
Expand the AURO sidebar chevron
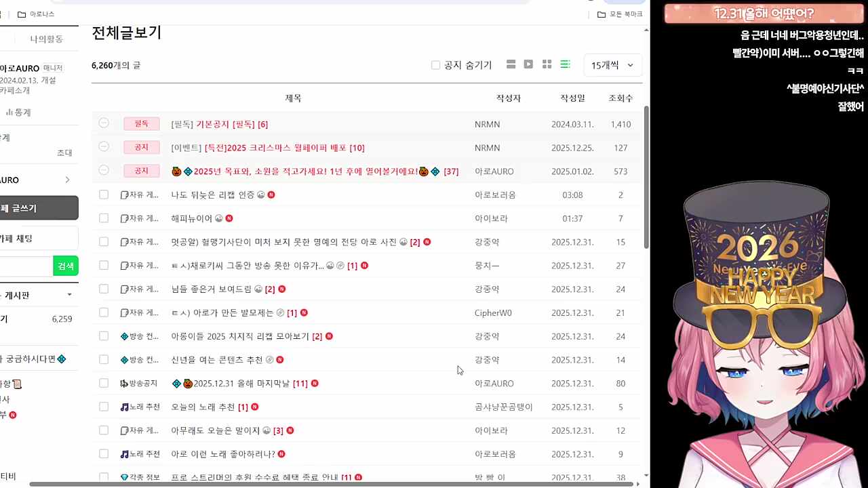66,180
